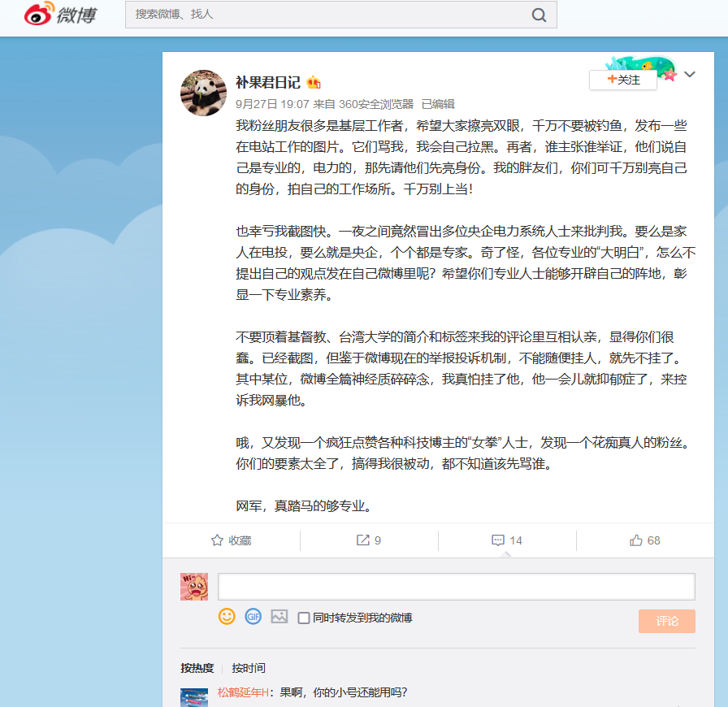Click into the comment text box
Image resolution: width=728 pixels, height=707 pixels.
[x=457, y=587]
